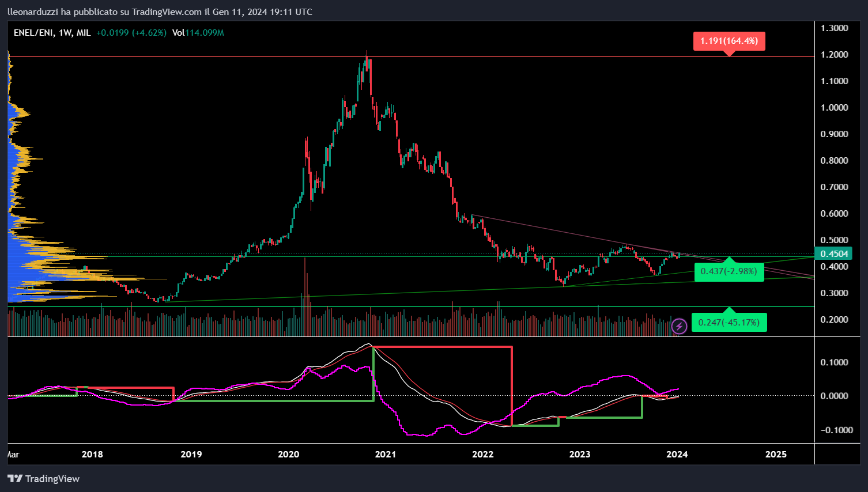Click the publication info header text
The image size is (868, 492).
[160, 12]
